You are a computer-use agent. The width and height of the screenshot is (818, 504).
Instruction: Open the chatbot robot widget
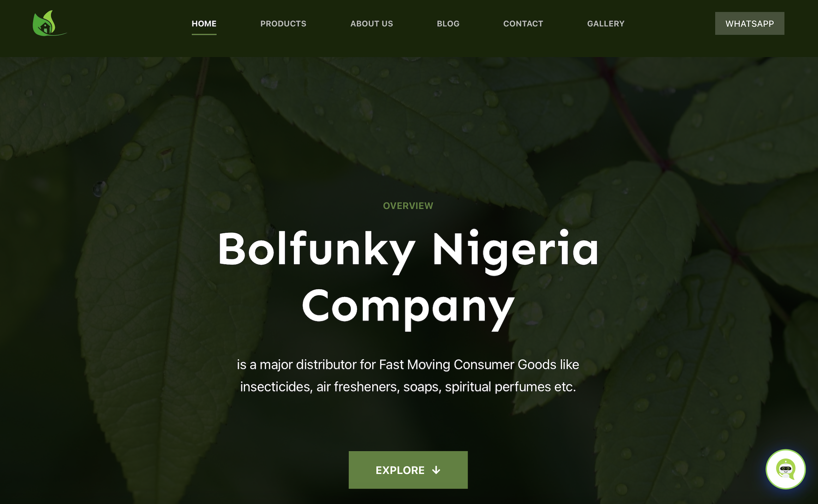[786, 469]
